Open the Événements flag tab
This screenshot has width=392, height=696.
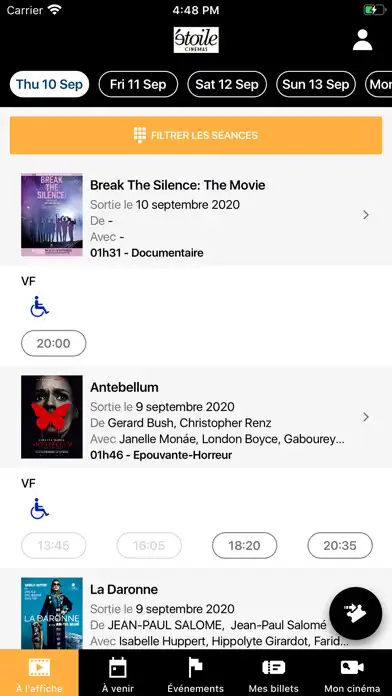pyautogui.click(x=196, y=673)
